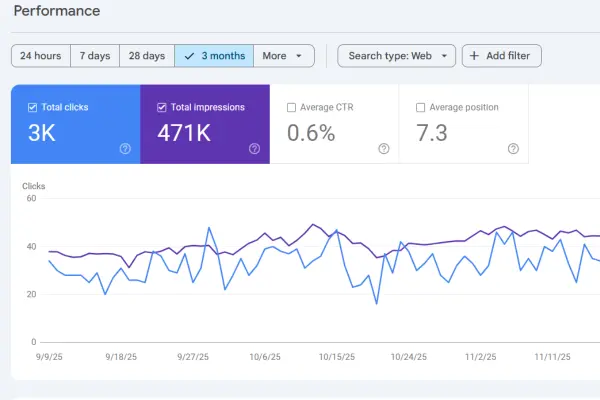Click the Average position help icon
The height and width of the screenshot is (400, 600).
coord(513,149)
